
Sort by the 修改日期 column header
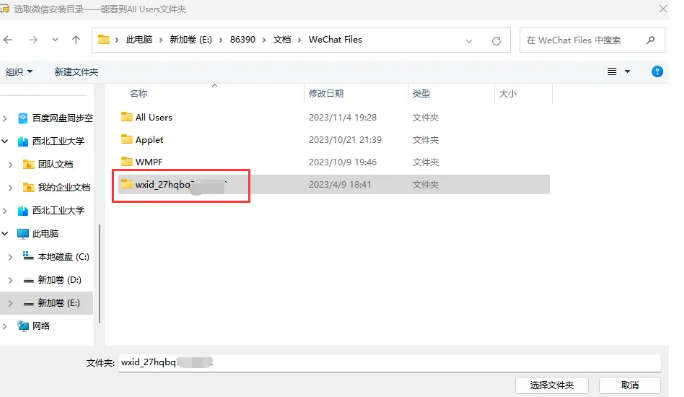[326, 93]
